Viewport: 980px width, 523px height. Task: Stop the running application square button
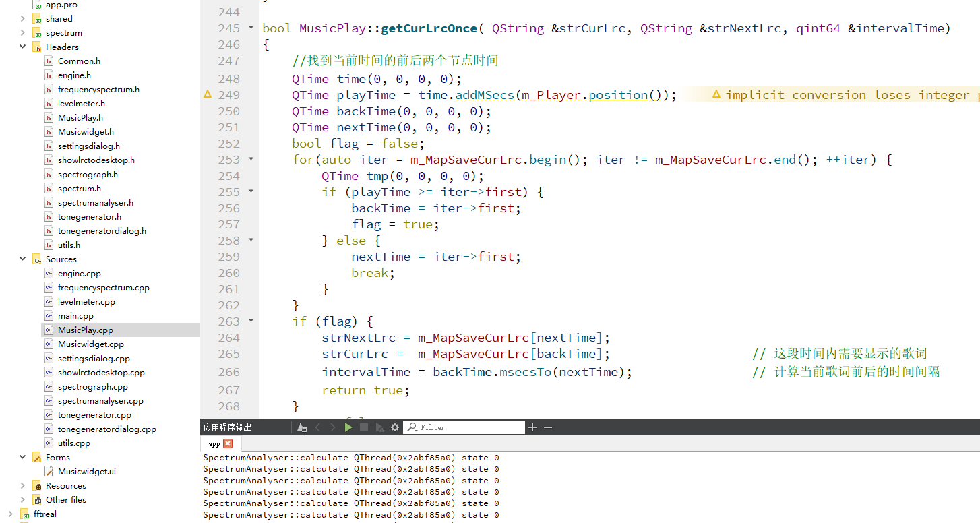364,427
